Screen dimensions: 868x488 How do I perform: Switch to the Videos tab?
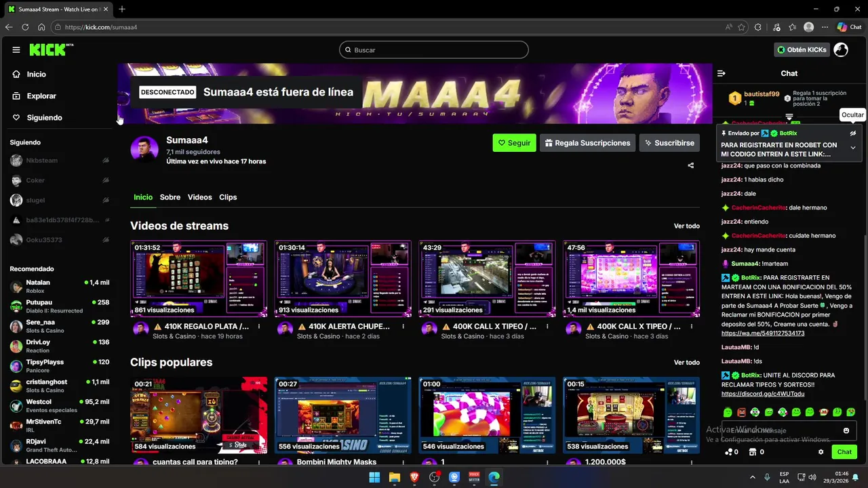point(200,197)
